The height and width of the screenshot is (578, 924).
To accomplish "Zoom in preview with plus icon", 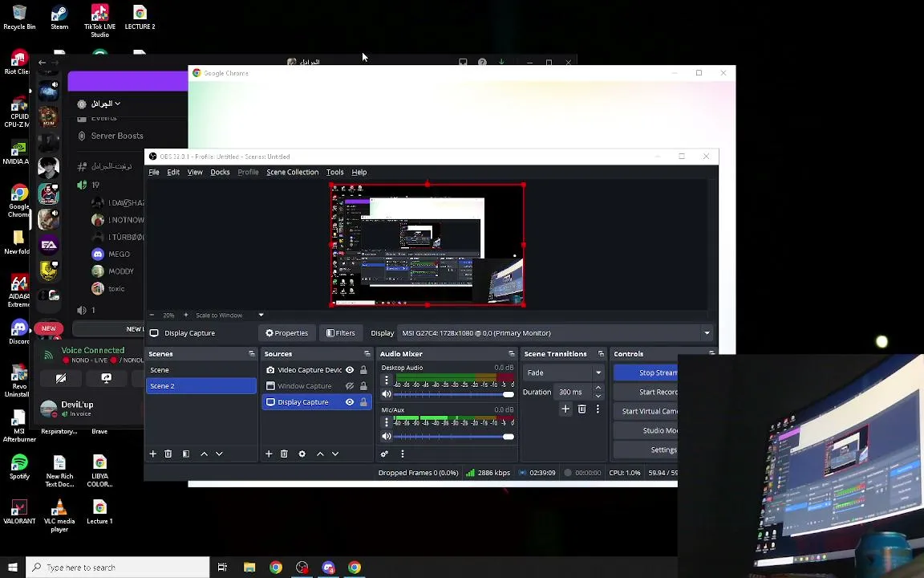I will (186, 315).
